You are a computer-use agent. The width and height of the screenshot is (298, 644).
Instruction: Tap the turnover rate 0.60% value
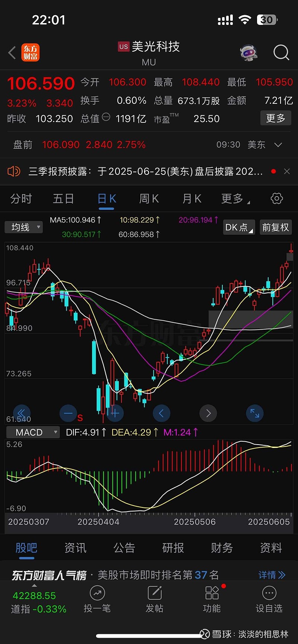(x=131, y=100)
